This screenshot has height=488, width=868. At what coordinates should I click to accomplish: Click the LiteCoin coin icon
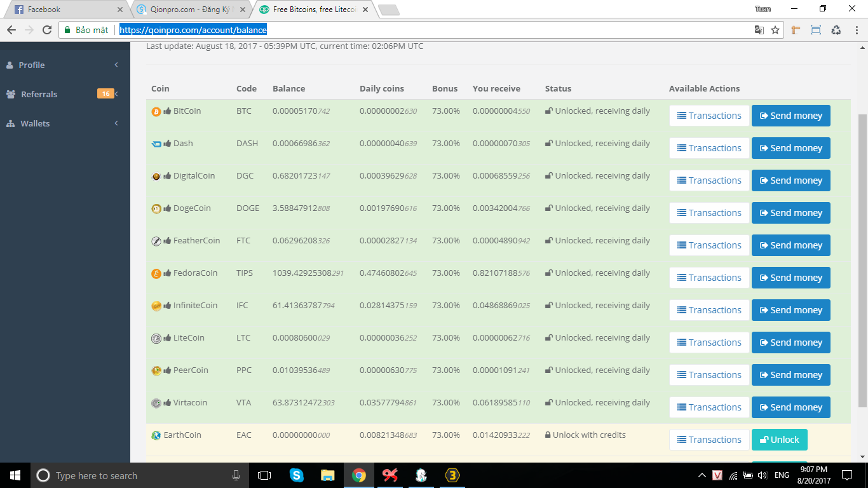[x=156, y=339]
